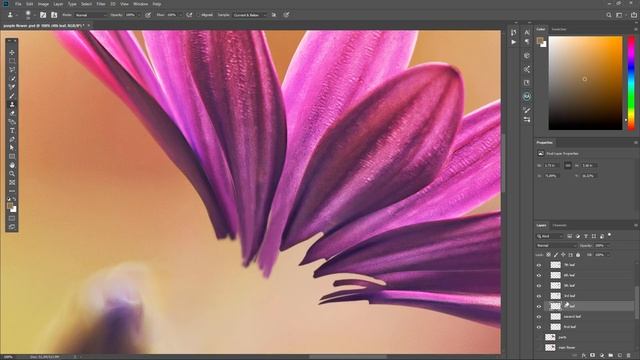The height and width of the screenshot is (360, 640).
Task: Click the create new layer button
Action: (620, 356)
